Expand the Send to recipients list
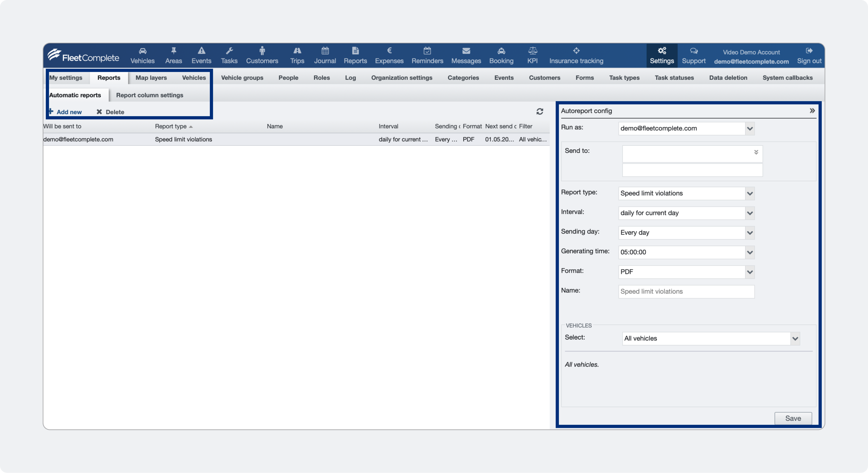868x473 pixels. click(x=756, y=152)
